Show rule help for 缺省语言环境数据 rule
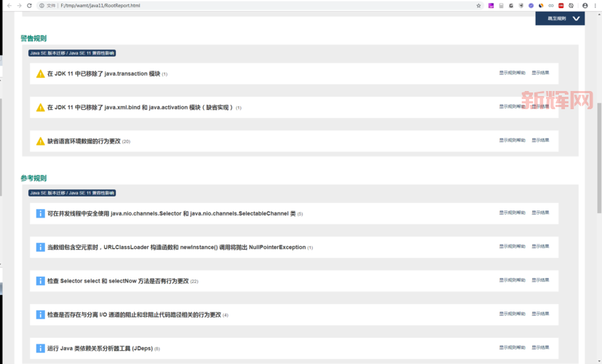Viewport: 602px width, 364px height. tap(512, 141)
